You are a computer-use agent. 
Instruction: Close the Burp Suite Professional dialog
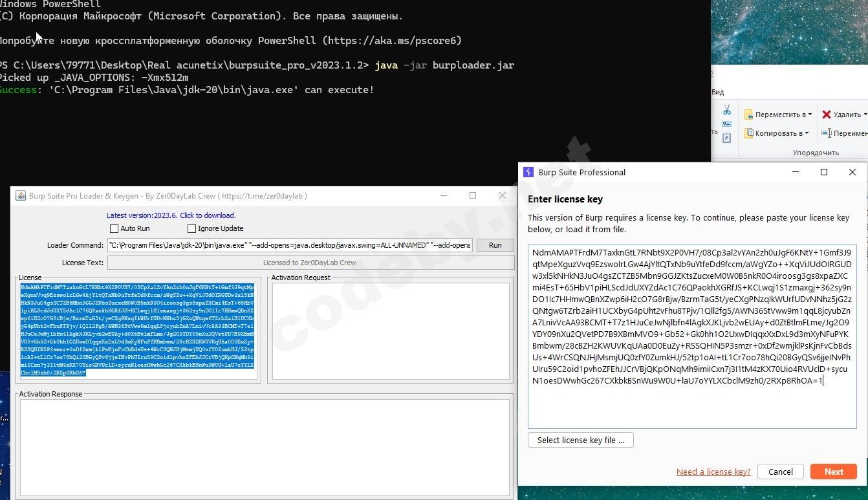tap(852, 172)
